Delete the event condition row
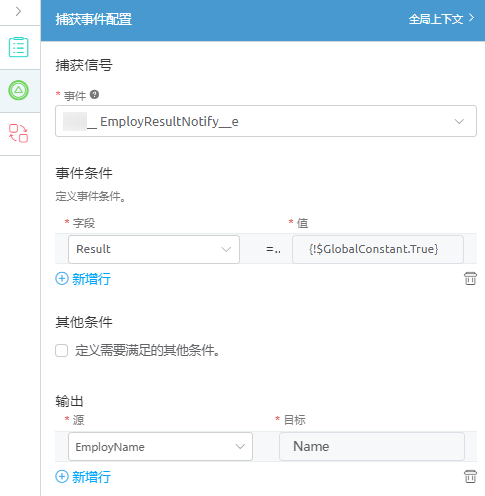This screenshot has width=485, height=496. click(x=470, y=279)
